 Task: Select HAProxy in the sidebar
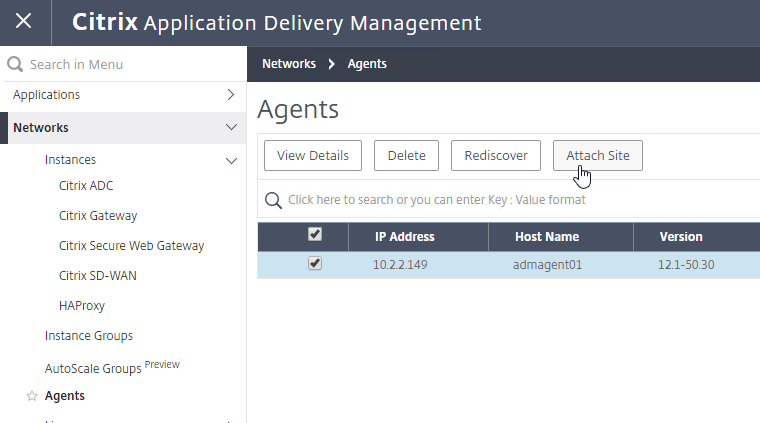coord(82,306)
